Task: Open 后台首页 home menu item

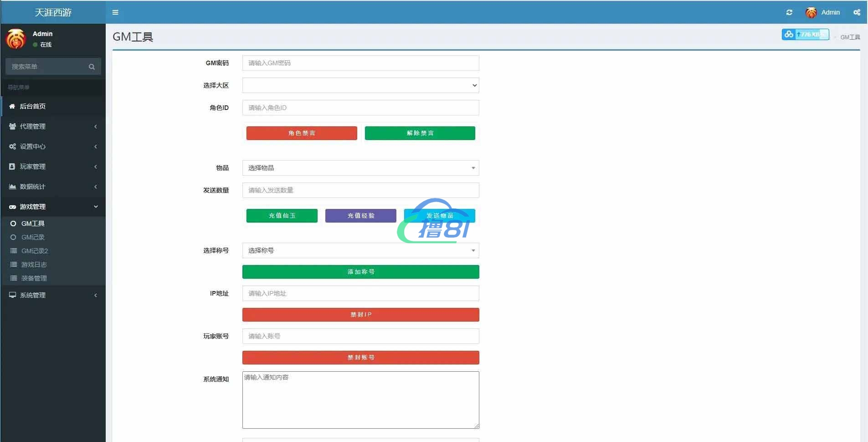Action: coord(32,106)
